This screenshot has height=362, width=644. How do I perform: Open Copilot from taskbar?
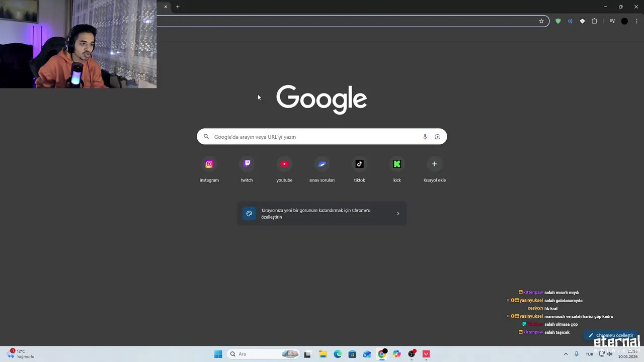pyautogui.click(x=397, y=354)
